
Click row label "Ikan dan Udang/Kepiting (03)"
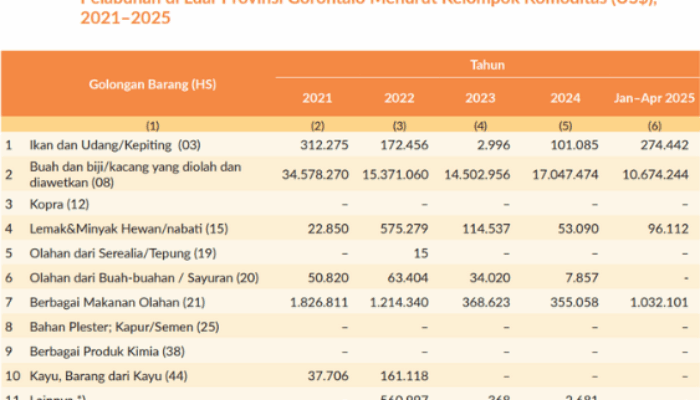pos(115,145)
